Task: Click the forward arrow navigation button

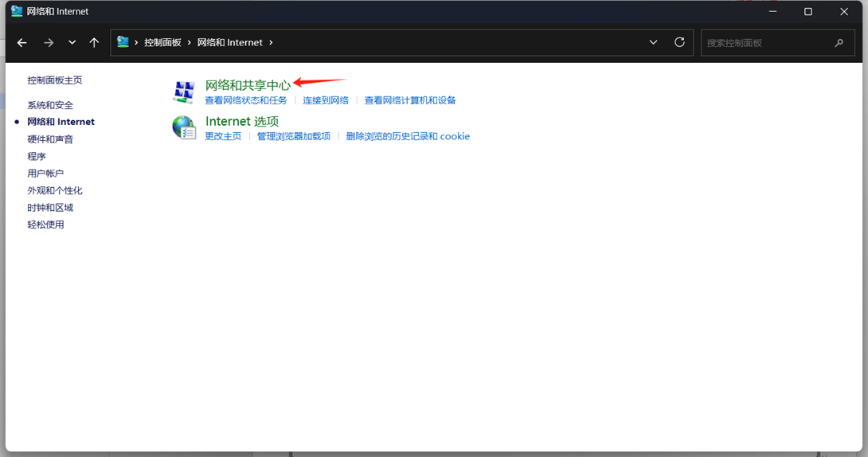Action: click(49, 43)
